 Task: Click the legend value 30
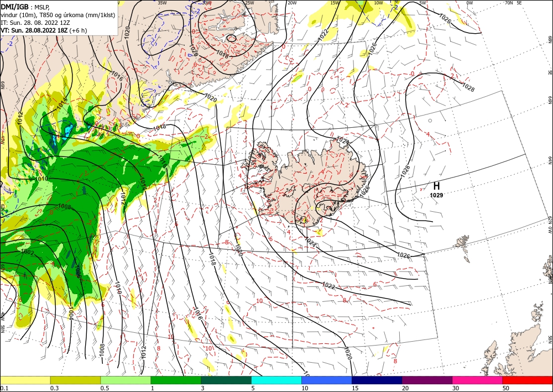pyautogui.click(x=456, y=389)
